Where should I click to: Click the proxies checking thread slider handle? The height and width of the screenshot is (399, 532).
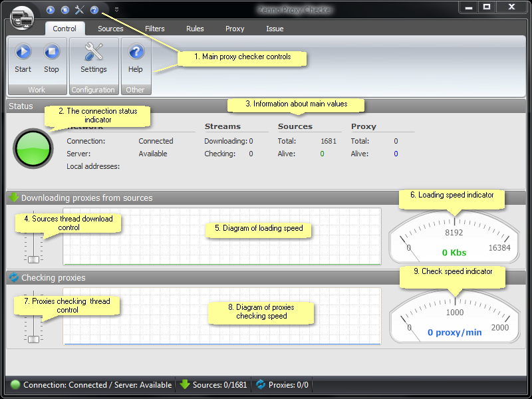tap(34, 339)
